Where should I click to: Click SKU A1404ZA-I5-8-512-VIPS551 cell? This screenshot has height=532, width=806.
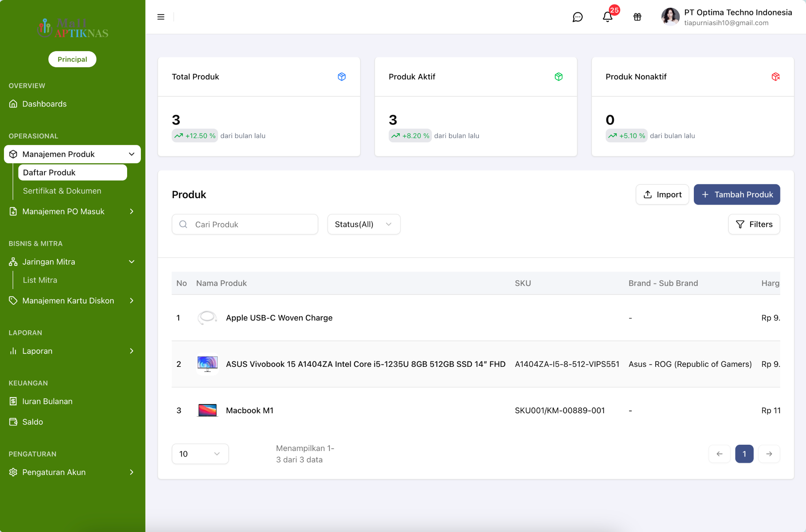point(567,364)
